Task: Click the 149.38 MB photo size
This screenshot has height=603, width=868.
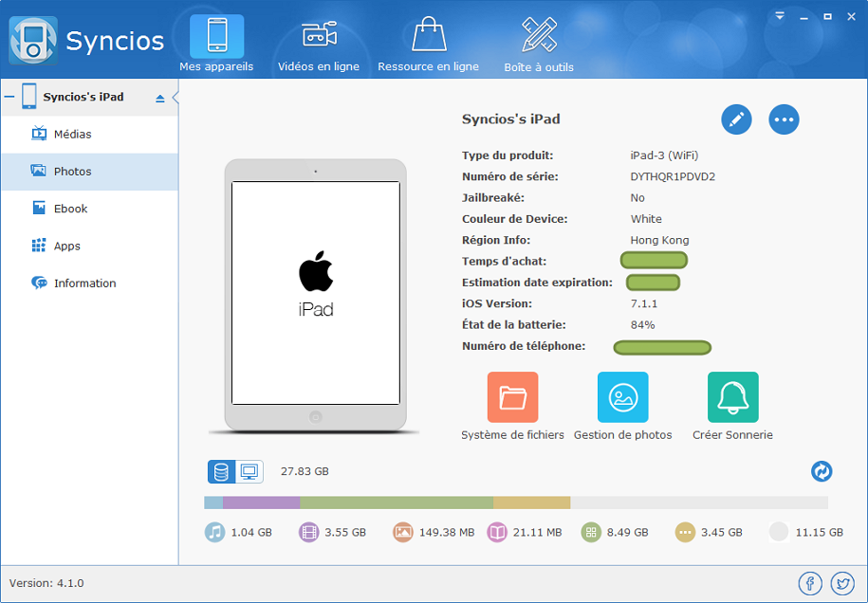Action: click(447, 532)
